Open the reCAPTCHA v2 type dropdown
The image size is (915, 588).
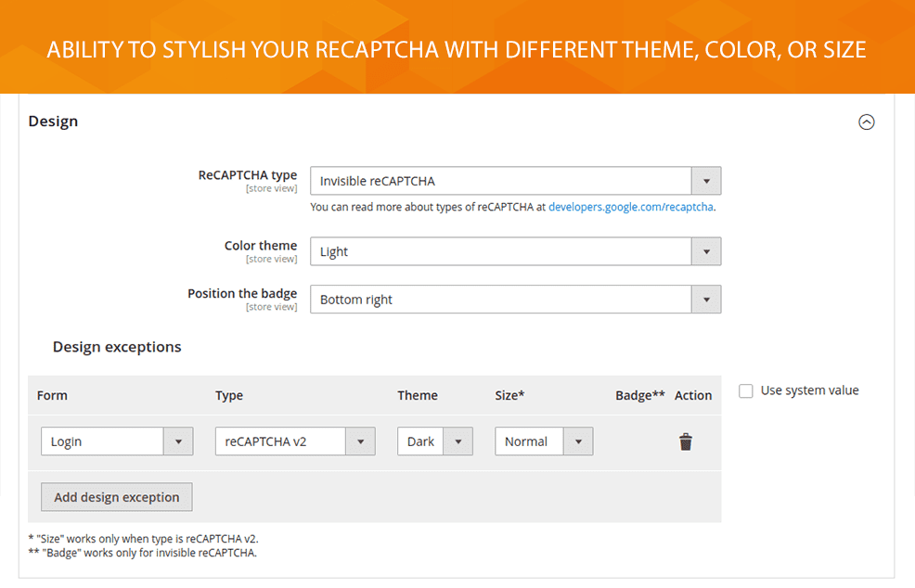point(295,441)
